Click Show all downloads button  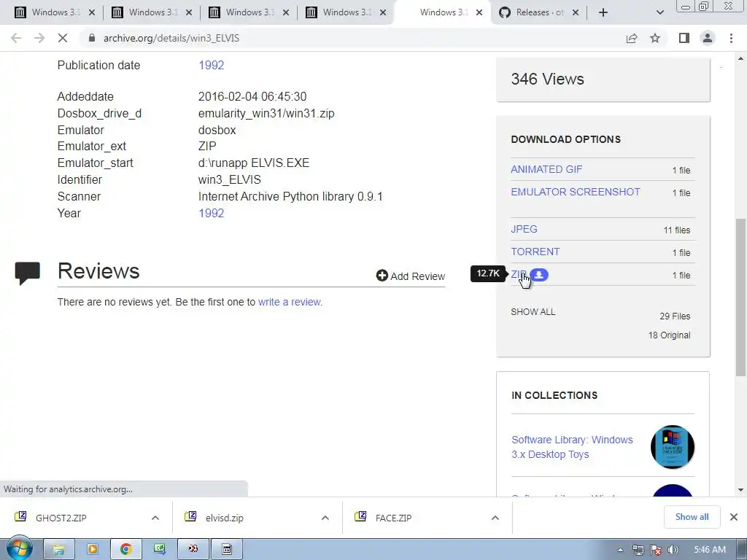coord(692,517)
